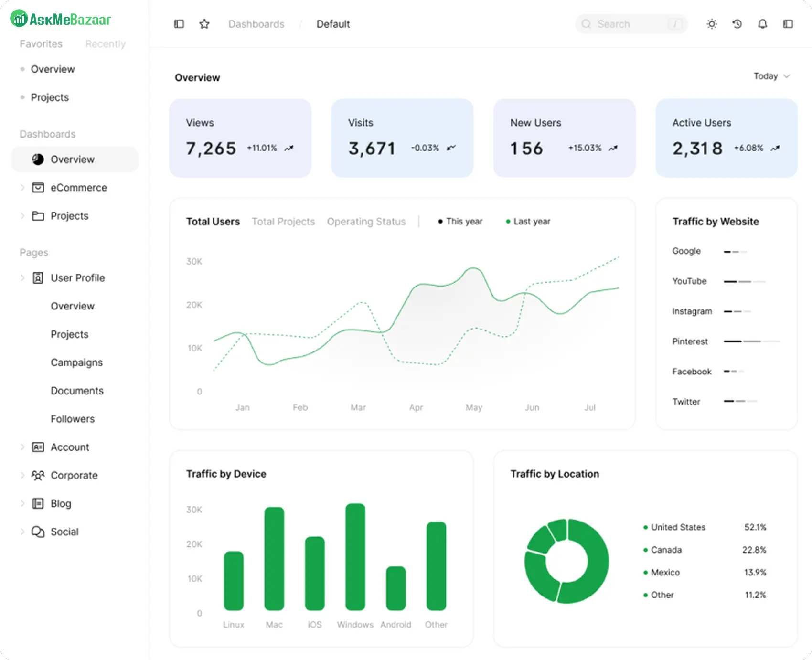Click the Search input field

tap(630, 24)
